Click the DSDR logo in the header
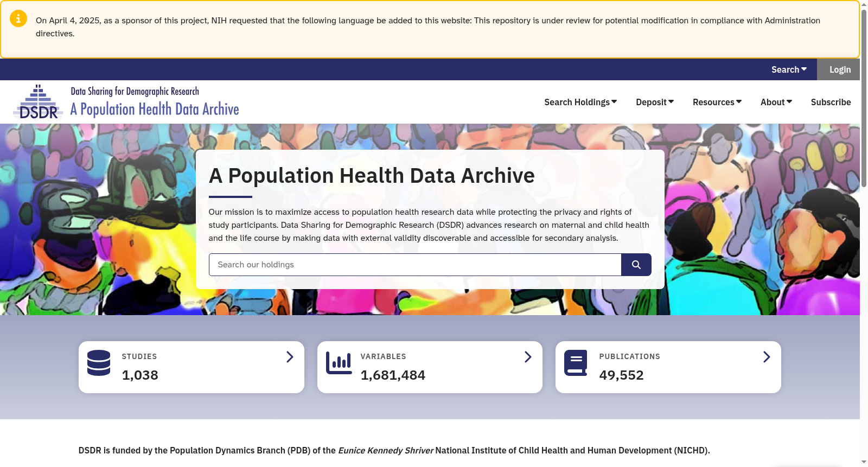Screen dimensions: 868x467 (x=38, y=102)
